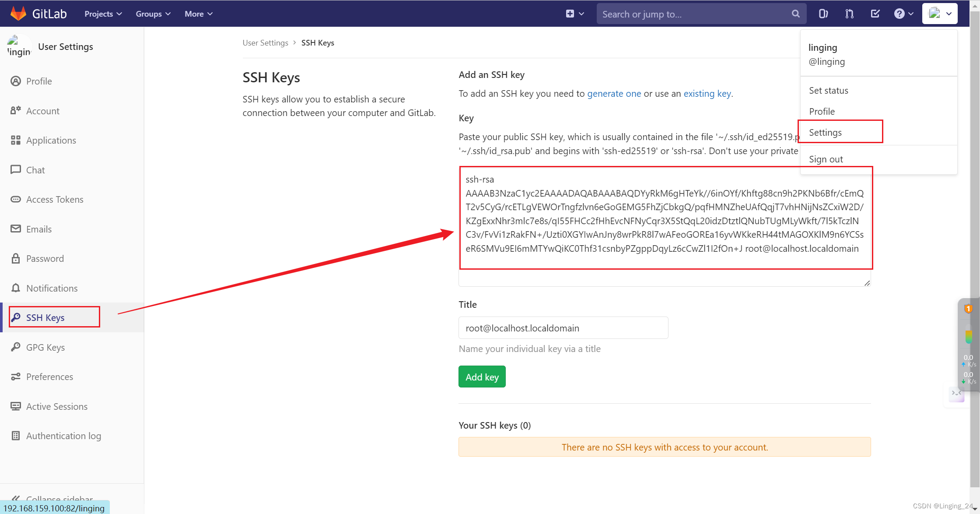Click the SSH Keys breadcrumb
Image resolution: width=980 pixels, height=514 pixels.
coord(318,42)
